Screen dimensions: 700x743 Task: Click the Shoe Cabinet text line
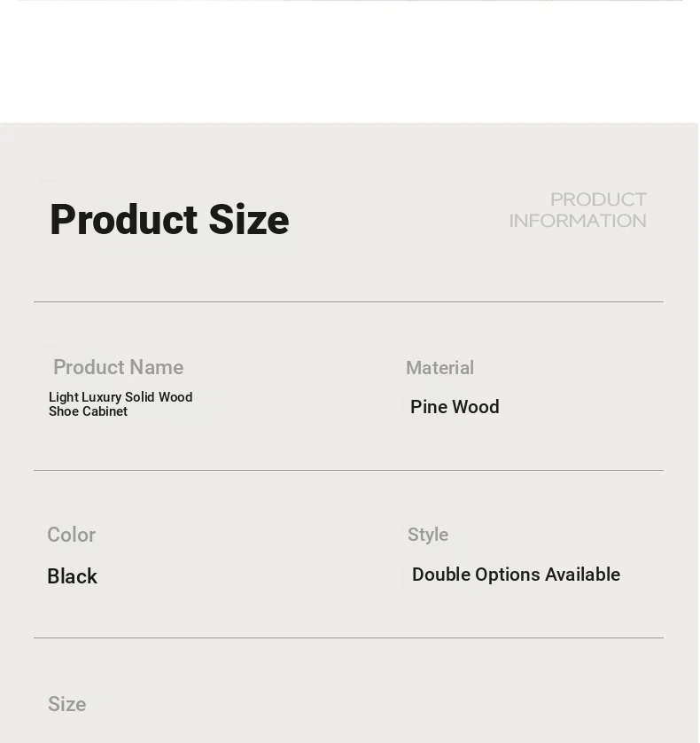coord(88,411)
